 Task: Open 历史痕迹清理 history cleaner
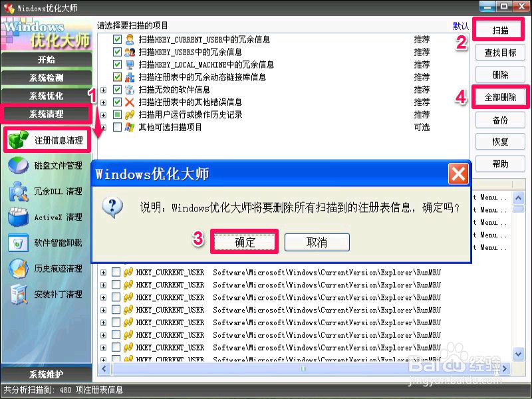coord(45,269)
